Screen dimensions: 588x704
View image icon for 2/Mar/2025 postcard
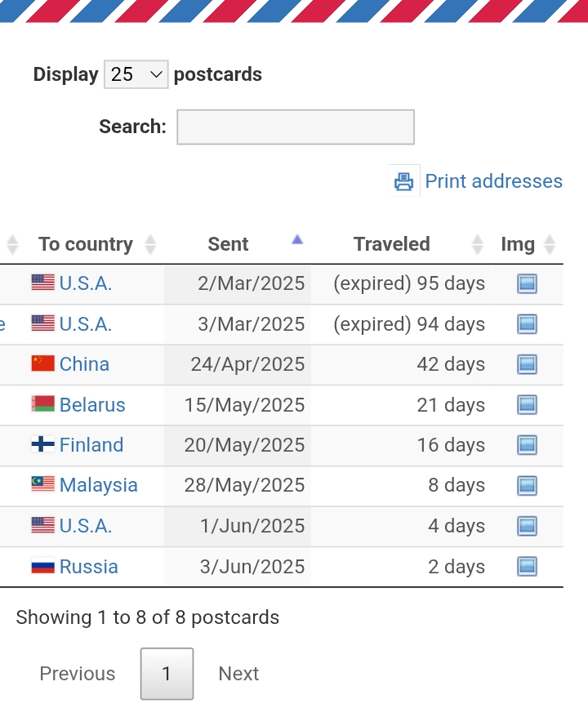pos(527,283)
